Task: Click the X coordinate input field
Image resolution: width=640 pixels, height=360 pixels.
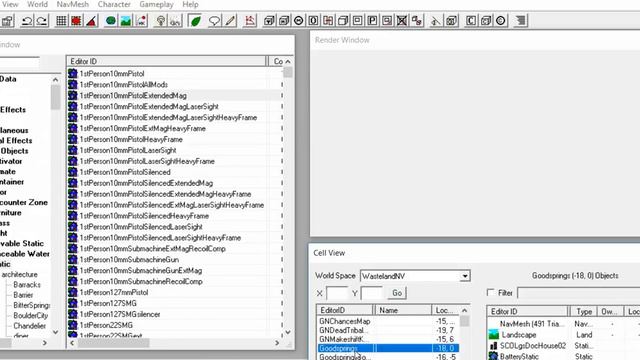Action: coord(337,293)
